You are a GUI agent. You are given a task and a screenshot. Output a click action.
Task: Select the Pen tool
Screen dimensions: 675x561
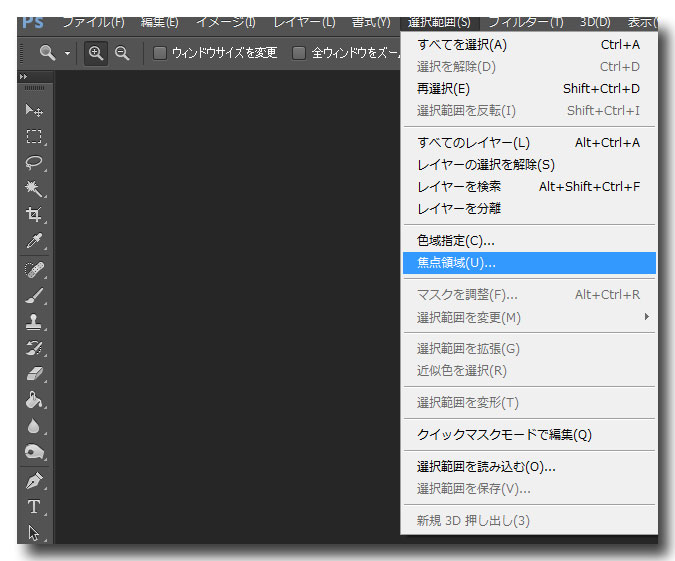pyautogui.click(x=34, y=481)
